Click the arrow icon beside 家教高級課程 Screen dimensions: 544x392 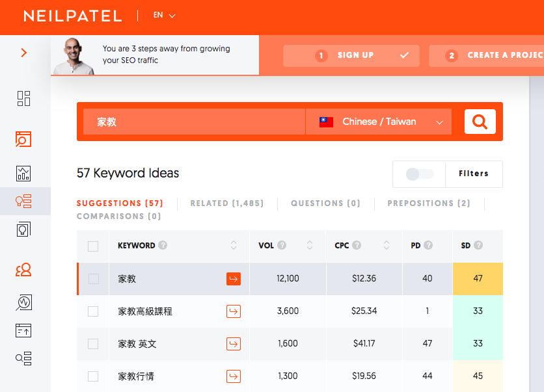[234, 311]
